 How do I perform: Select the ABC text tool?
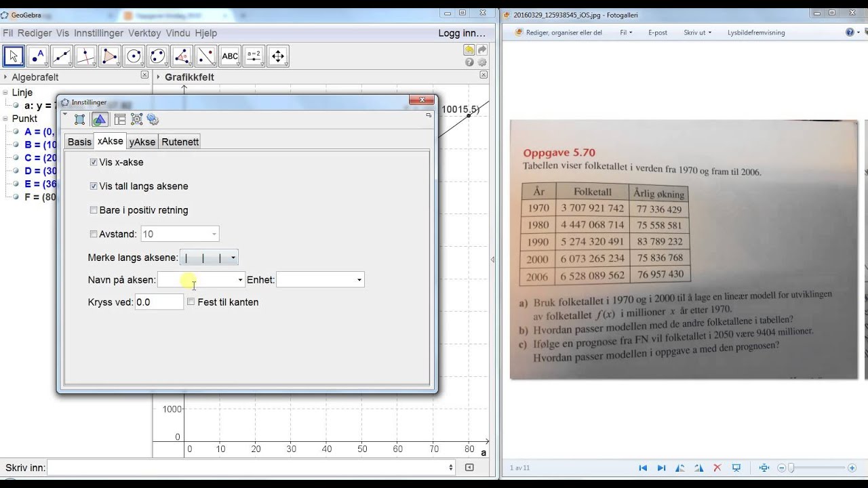[x=231, y=56]
